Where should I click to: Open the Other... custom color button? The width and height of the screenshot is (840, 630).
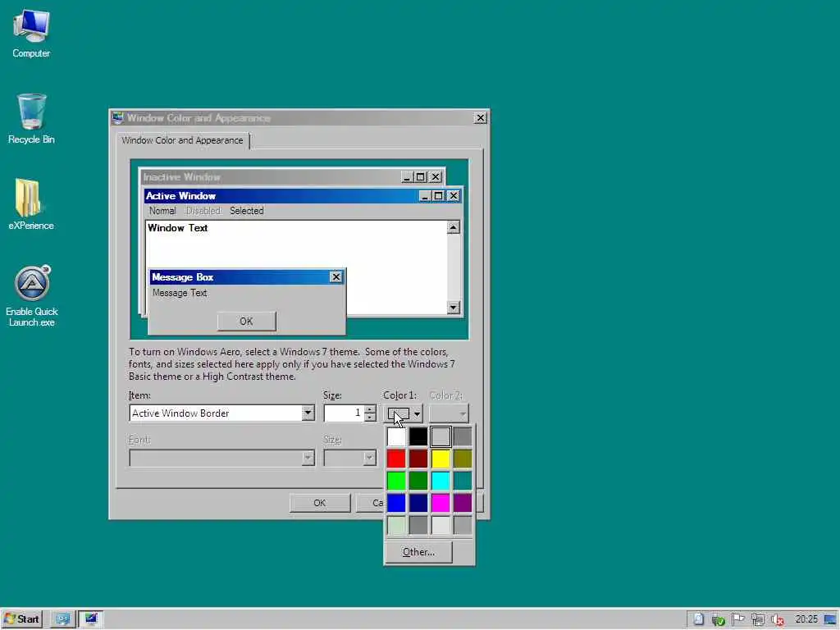pos(418,552)
